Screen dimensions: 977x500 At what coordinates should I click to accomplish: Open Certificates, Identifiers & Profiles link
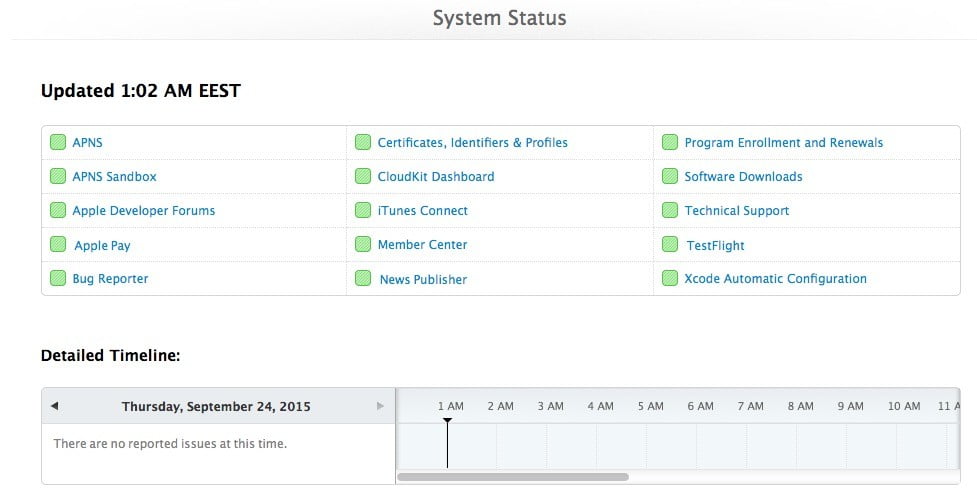[x=472, y=143]
